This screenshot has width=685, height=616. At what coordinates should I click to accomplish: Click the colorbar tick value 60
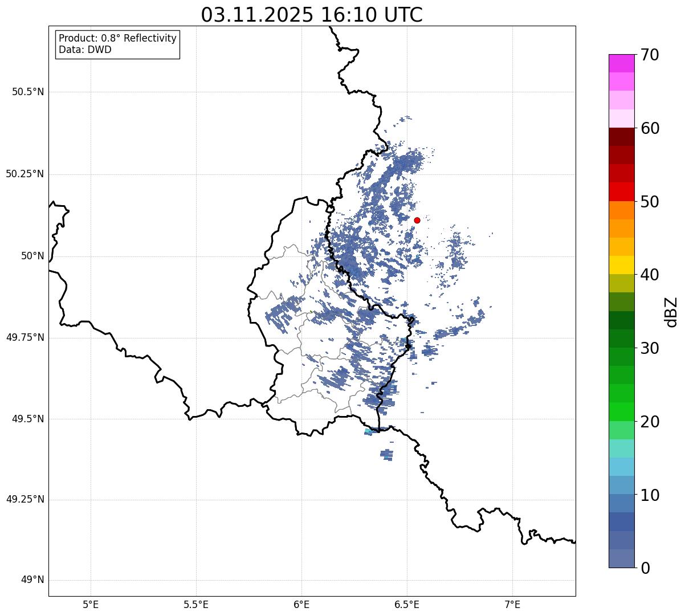[650, 128]
